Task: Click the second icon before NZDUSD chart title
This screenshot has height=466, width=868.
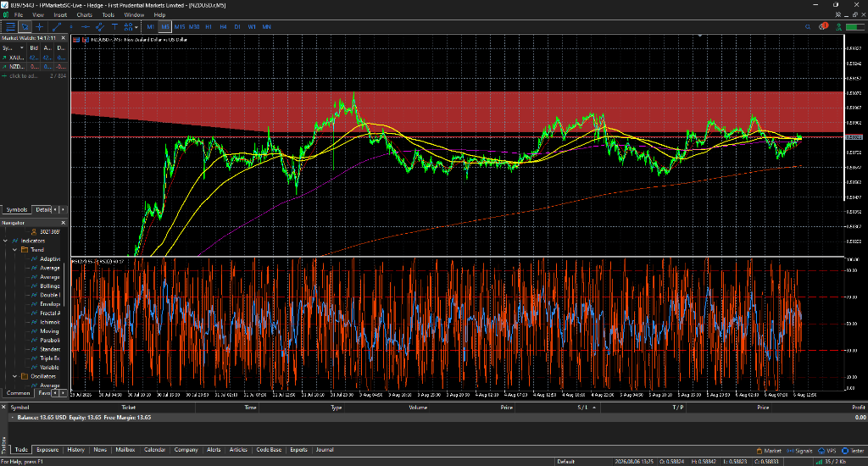Action: [86, 40]
